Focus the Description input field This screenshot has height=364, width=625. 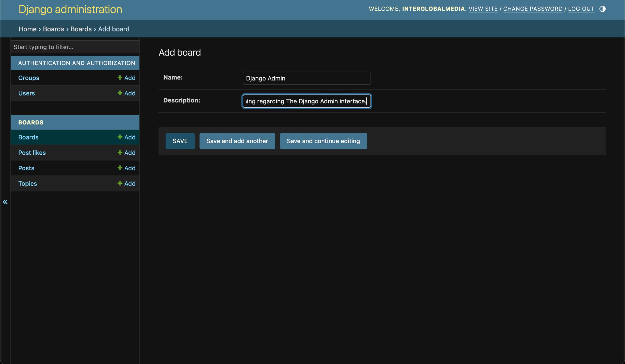[307, 101]
